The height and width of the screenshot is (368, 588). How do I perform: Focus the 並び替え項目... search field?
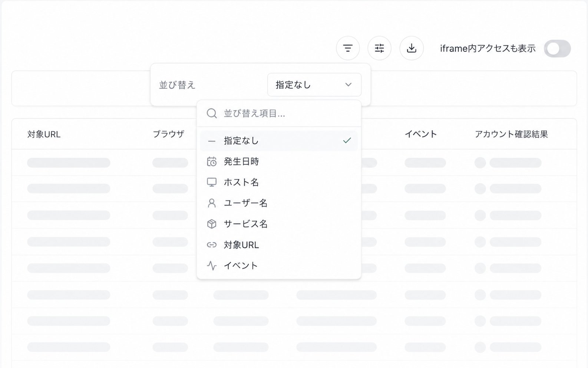coord(279,114)
